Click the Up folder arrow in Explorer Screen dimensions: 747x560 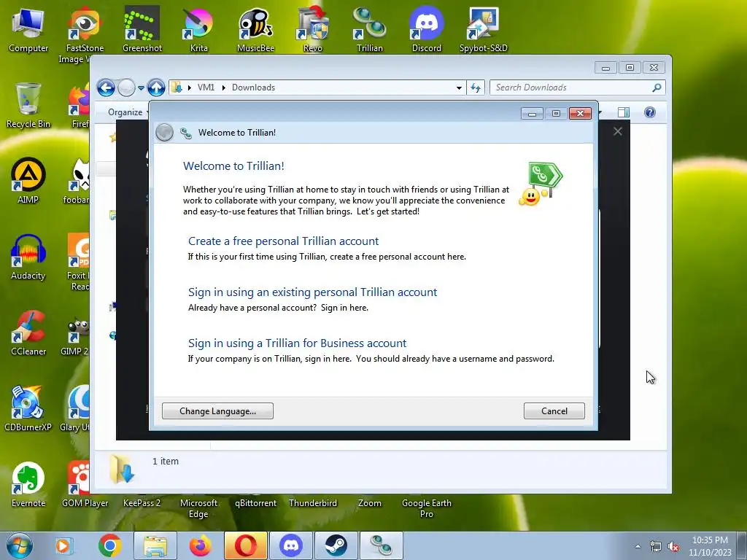(156, 87)
